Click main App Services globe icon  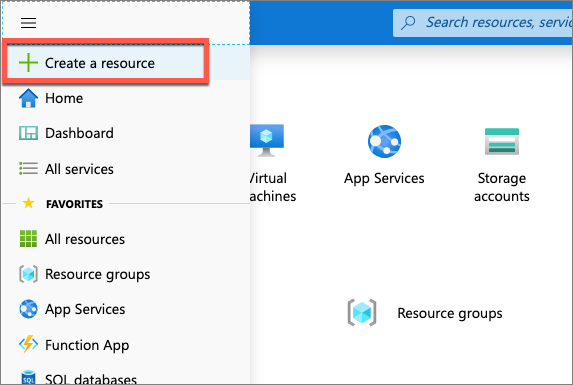click(384, 141)
